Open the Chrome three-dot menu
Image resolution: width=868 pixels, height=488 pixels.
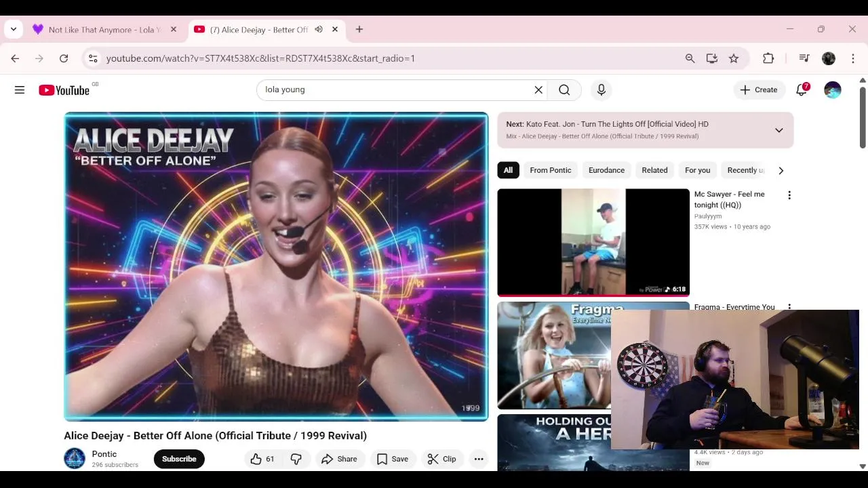pos(853,58)
